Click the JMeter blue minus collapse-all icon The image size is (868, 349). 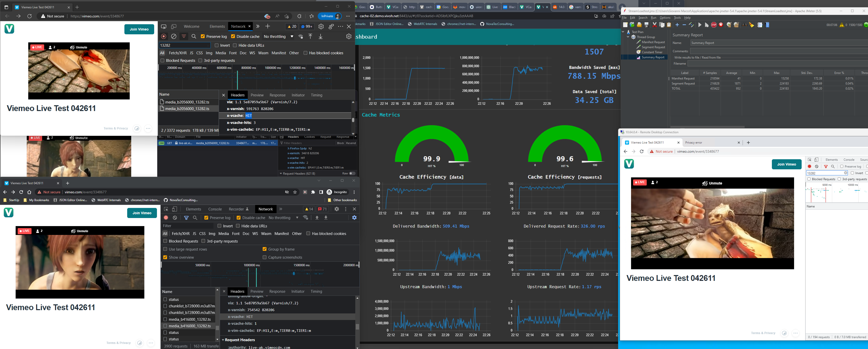pyautogui.click(x=684, y=25)
